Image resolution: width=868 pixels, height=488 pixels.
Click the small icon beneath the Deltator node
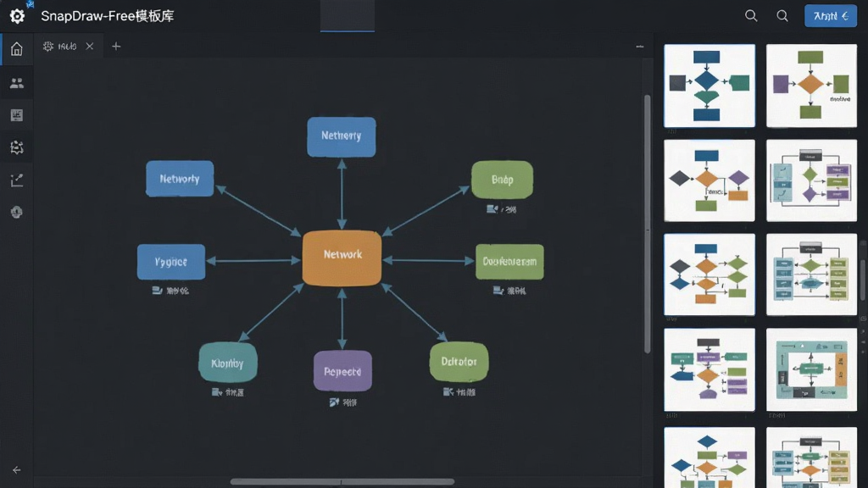click(448, 391)
